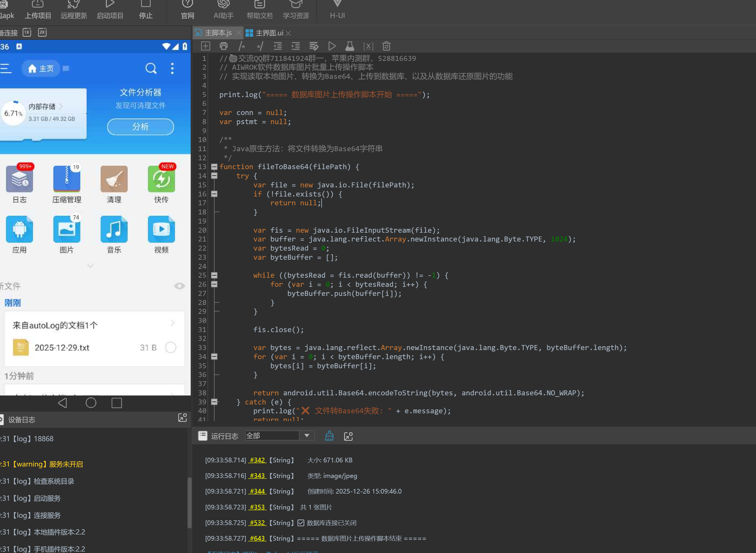Screen dimensions: 756x553
Task: Click the block comment icon in editor toolbar
Action: click(x=242, y=46)
